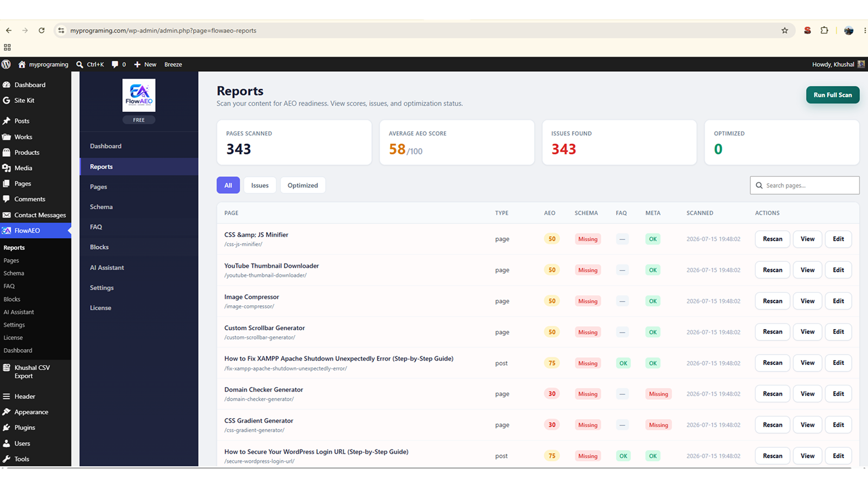The width and height of the screenshot is (868, 488).
Task: Bookmark this page with the star icon
Action: pos(784,30)
